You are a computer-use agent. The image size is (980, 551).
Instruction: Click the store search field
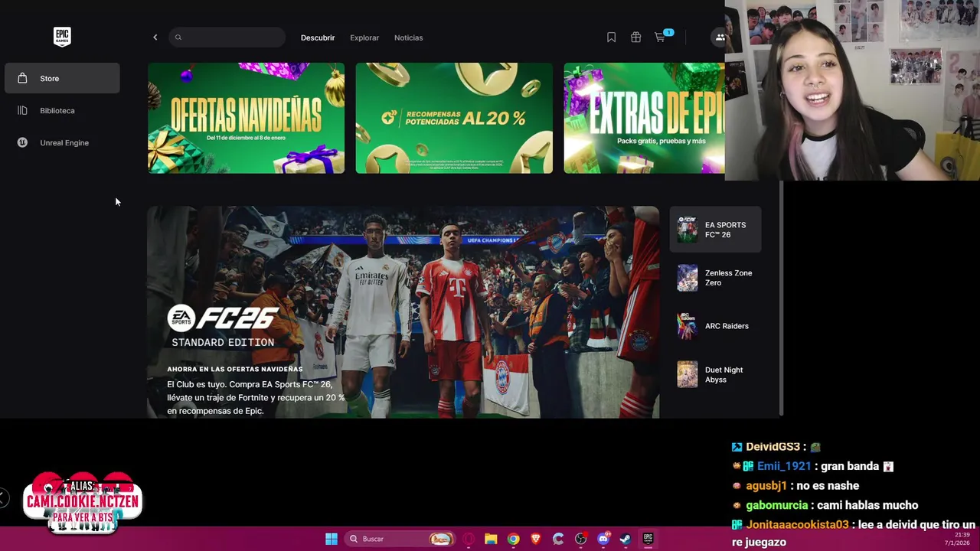pos(227,37)
